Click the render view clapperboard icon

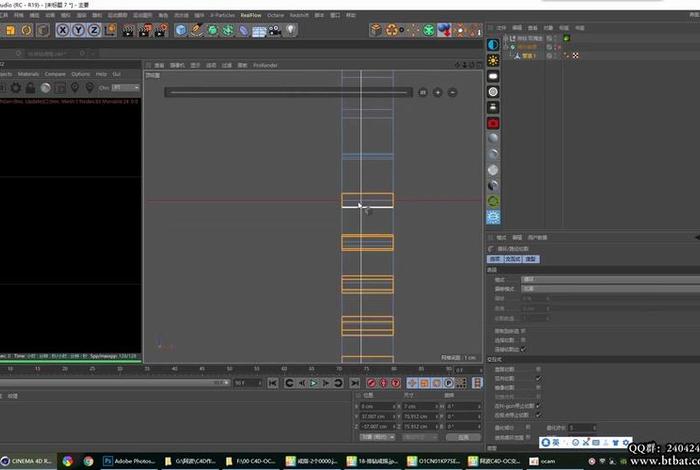(x=128, y=30)
